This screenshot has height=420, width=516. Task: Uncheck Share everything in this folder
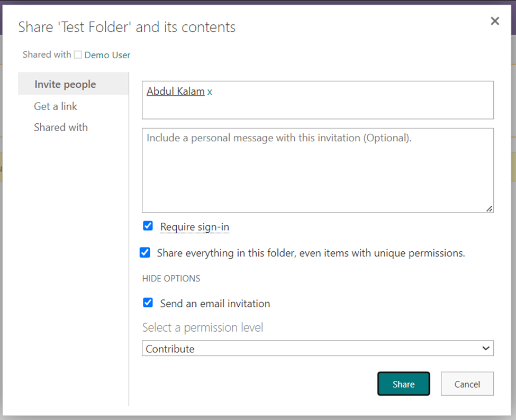tap(145, 252)
